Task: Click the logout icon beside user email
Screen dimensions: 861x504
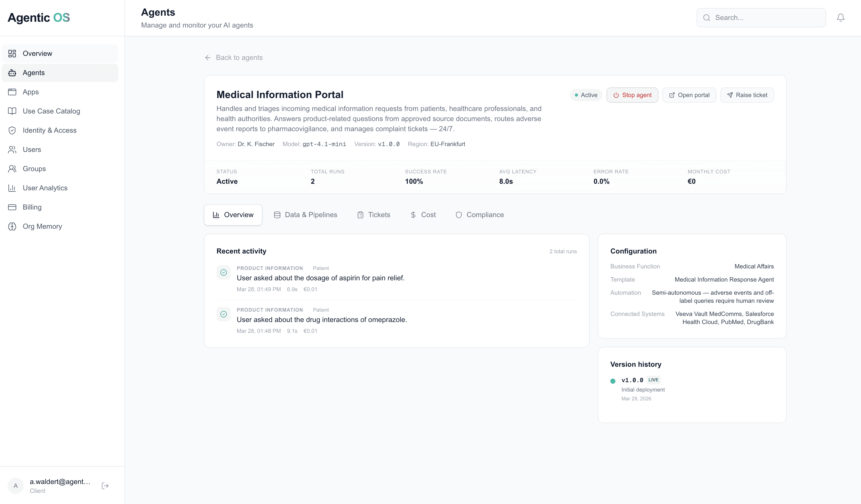Action: [105, 486]
